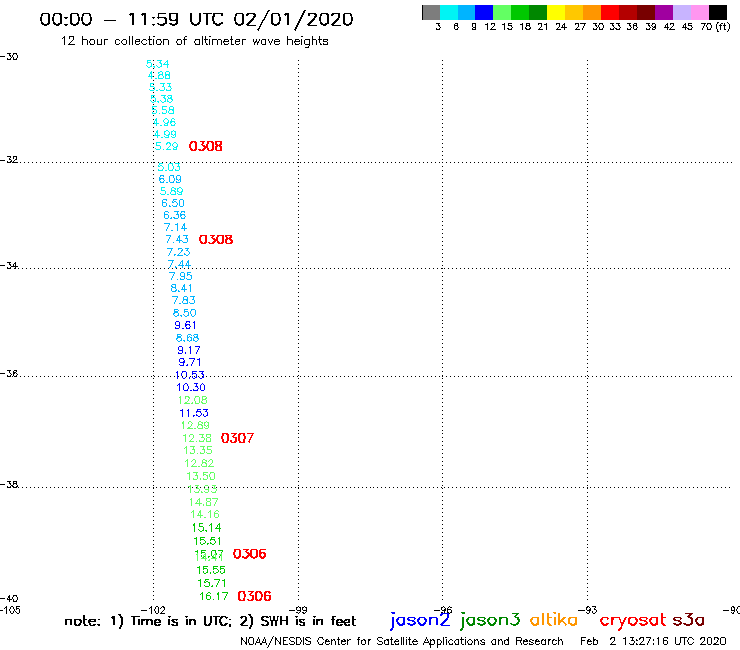Select the wave height value 11.53
This screenshot has width=740, height=650.
(194, 413)
